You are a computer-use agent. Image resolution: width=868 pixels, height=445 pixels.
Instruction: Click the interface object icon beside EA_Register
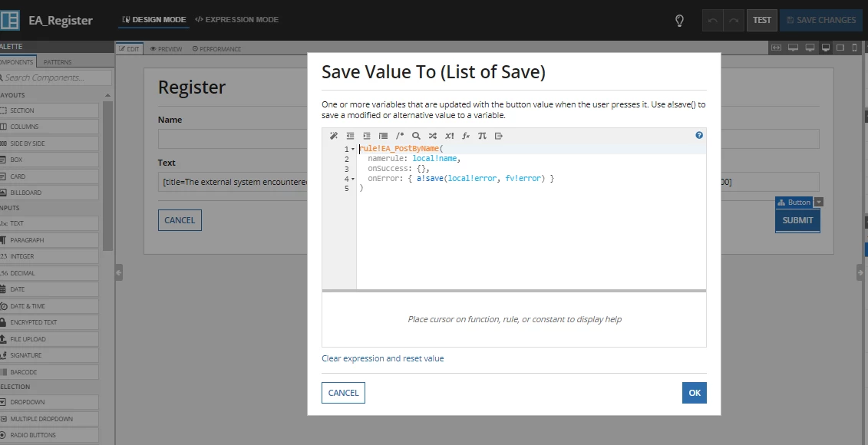(x=9, y=20)
